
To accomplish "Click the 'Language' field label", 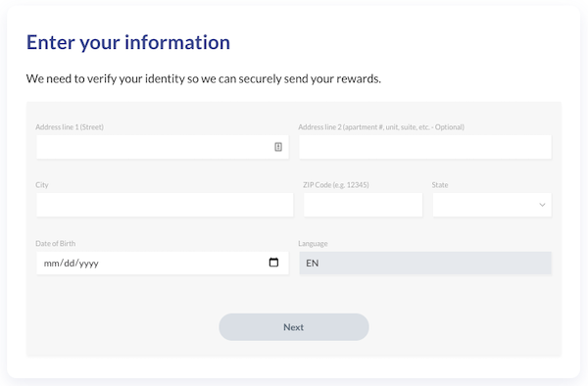I will coord(313,244).
